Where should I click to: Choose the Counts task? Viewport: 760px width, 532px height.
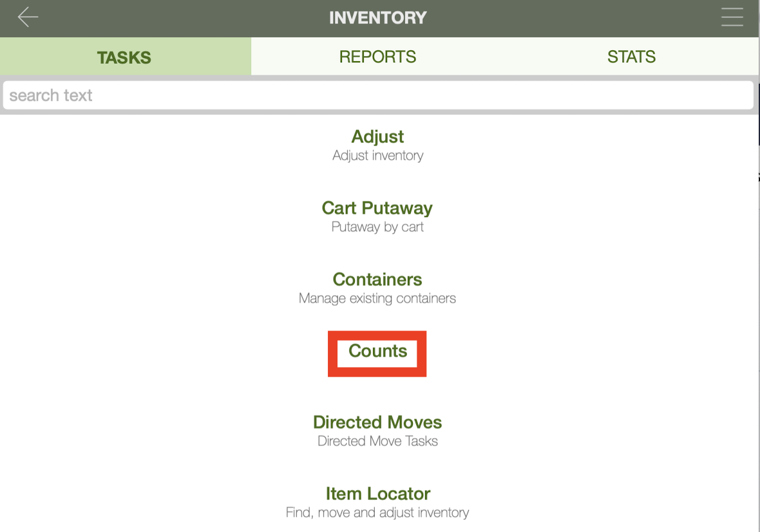point(377,351)
